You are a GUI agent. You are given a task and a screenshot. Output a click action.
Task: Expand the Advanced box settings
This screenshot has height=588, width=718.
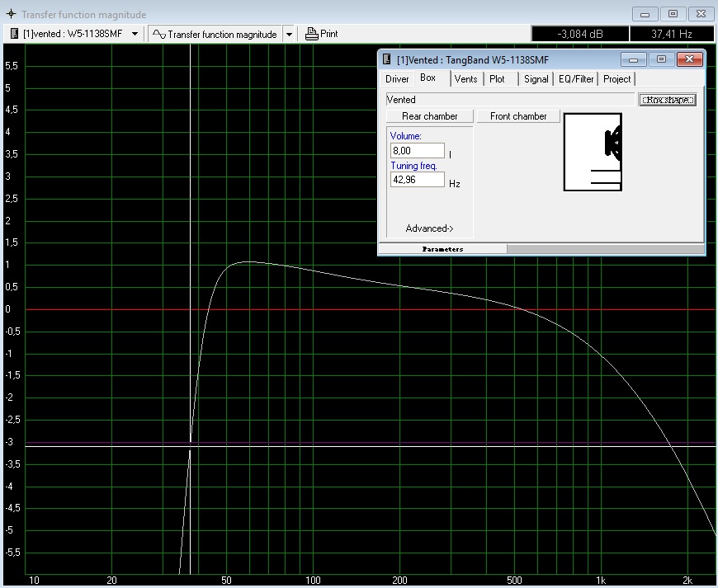429,228
